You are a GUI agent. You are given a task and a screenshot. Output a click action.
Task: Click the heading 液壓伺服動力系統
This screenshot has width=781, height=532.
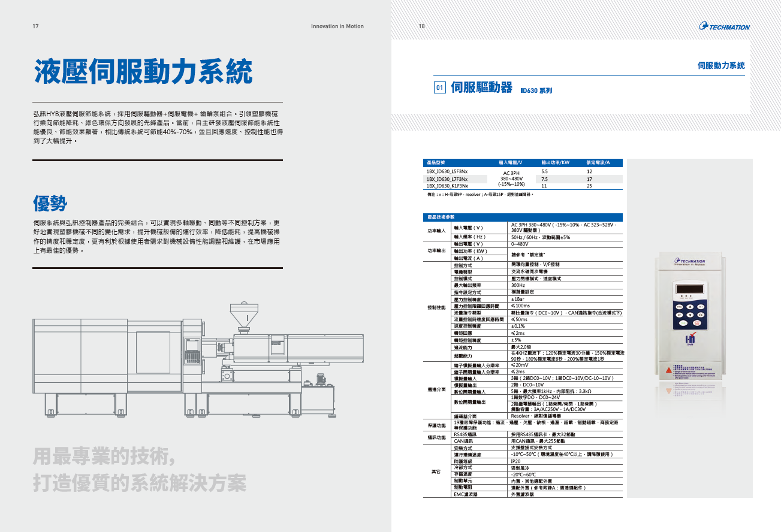point(143,72)
